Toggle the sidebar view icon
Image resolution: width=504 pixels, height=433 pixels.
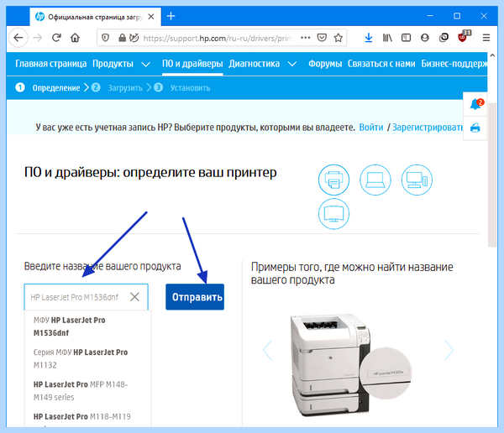[x=406, y=38]
